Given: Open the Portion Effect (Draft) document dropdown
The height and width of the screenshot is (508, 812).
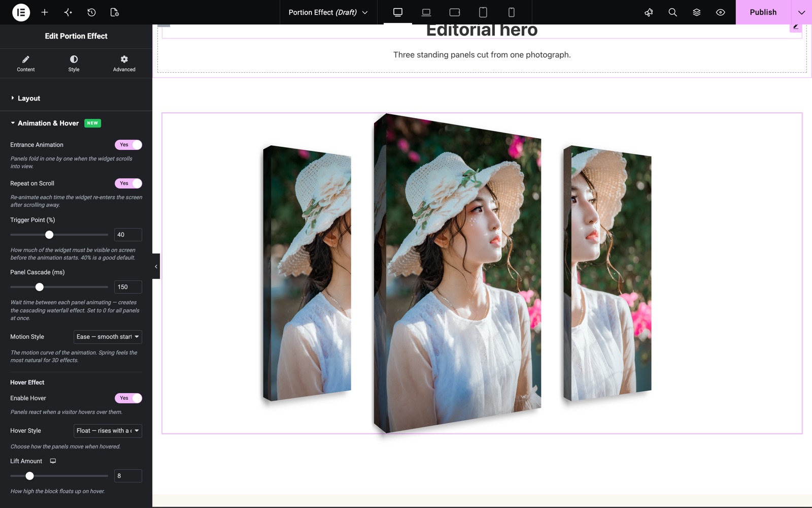Looking at the screenshot, I should coord(328,12).
